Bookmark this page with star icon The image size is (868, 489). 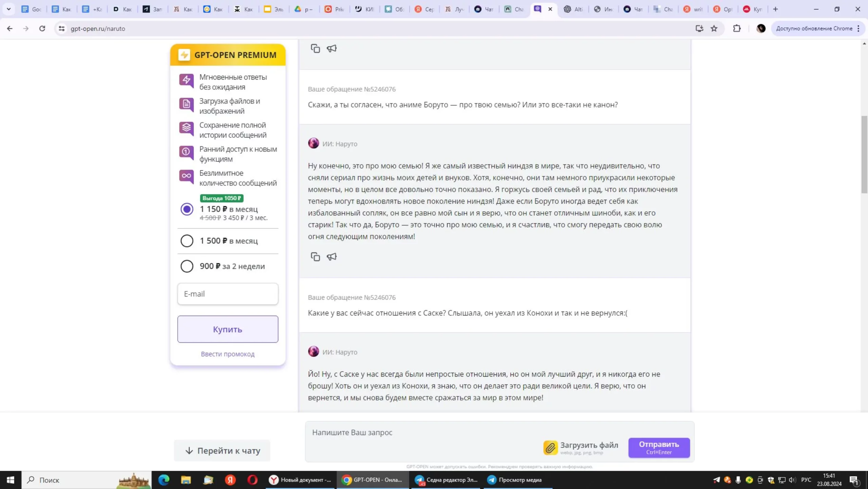coord(714,29)
